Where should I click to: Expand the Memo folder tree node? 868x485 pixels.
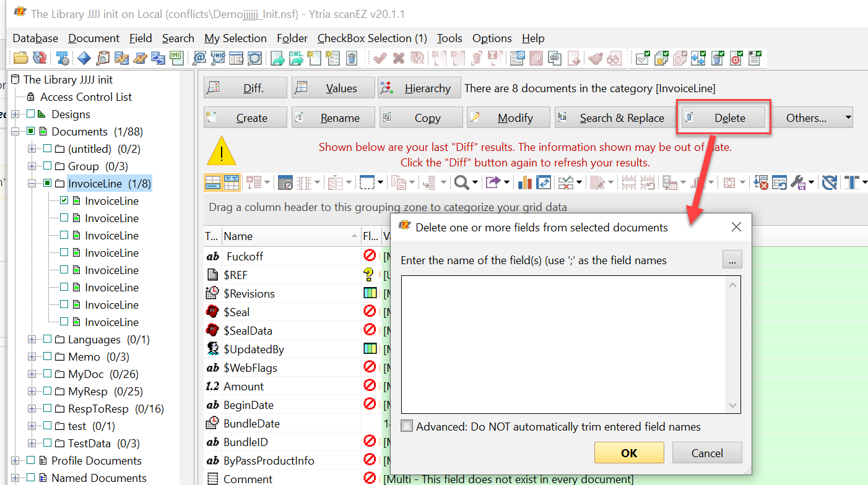pyautogui.click(x=32, y=356)
